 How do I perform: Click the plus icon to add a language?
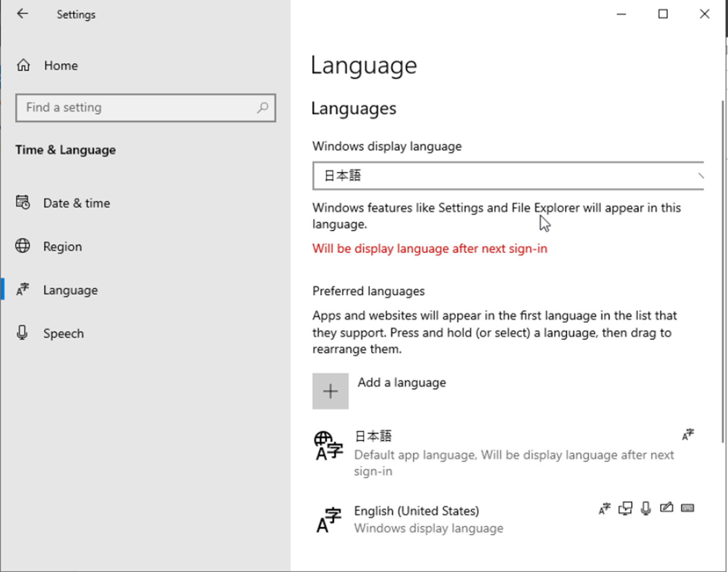pyautogui.click(x=330, y=391)
